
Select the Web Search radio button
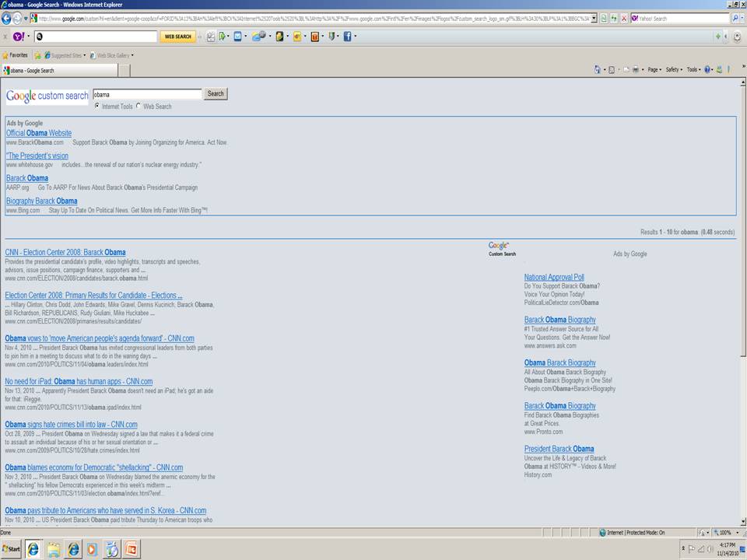pos(139,106)
